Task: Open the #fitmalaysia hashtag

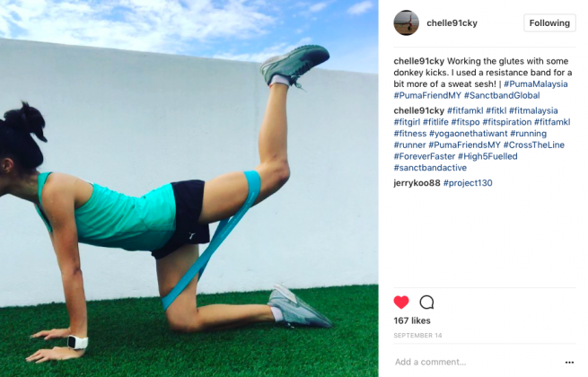Action: (533, 110)
